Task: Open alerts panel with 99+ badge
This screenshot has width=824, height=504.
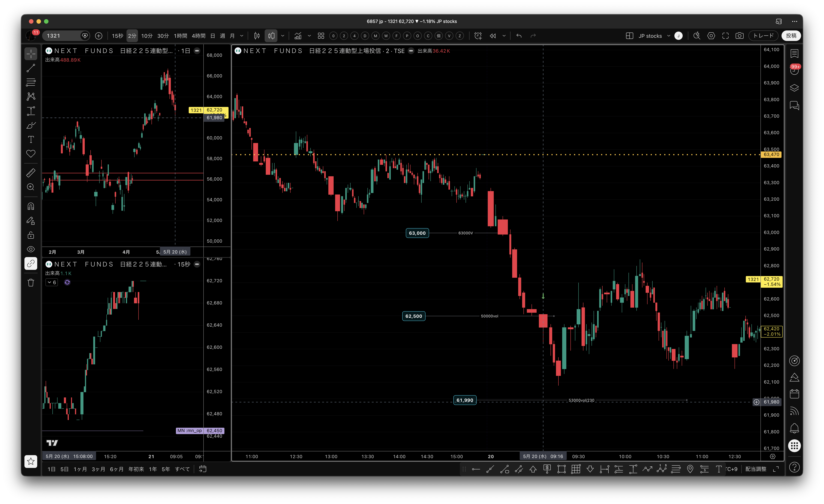Action: [794, 70]
